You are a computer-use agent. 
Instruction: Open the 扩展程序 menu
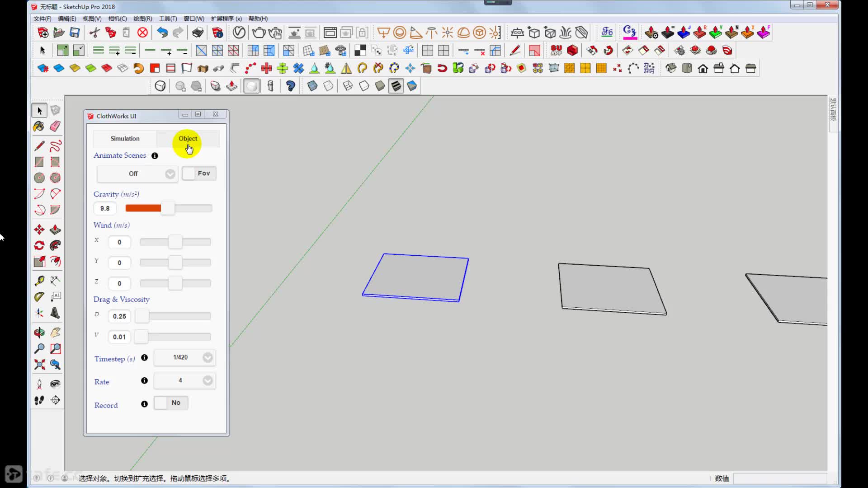226,19
